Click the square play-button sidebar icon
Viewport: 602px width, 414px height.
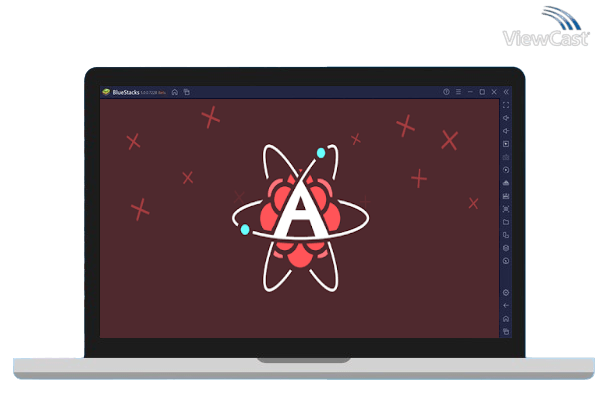coord(506,144)
